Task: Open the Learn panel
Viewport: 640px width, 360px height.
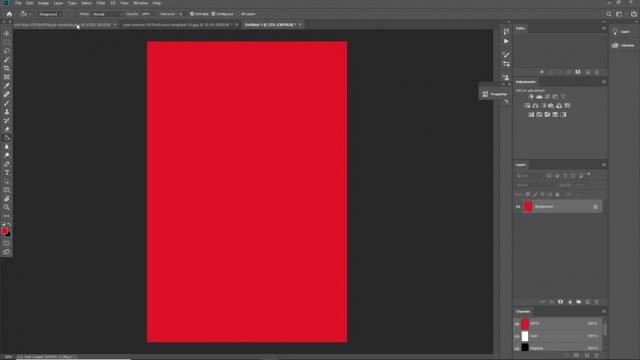Action: tap(623, 32)
